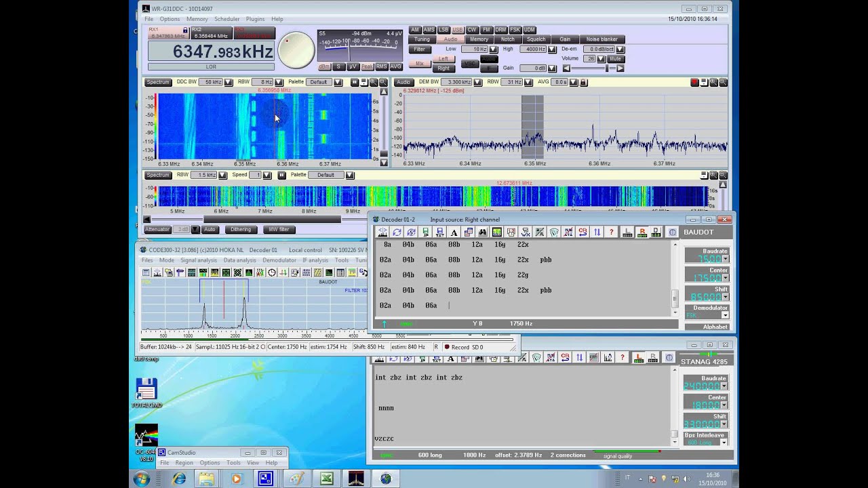Viewport: 868px width, 488px height.
Task: Click the 'L' channel icon in decoder toolbar
Action: coord(627,232)
